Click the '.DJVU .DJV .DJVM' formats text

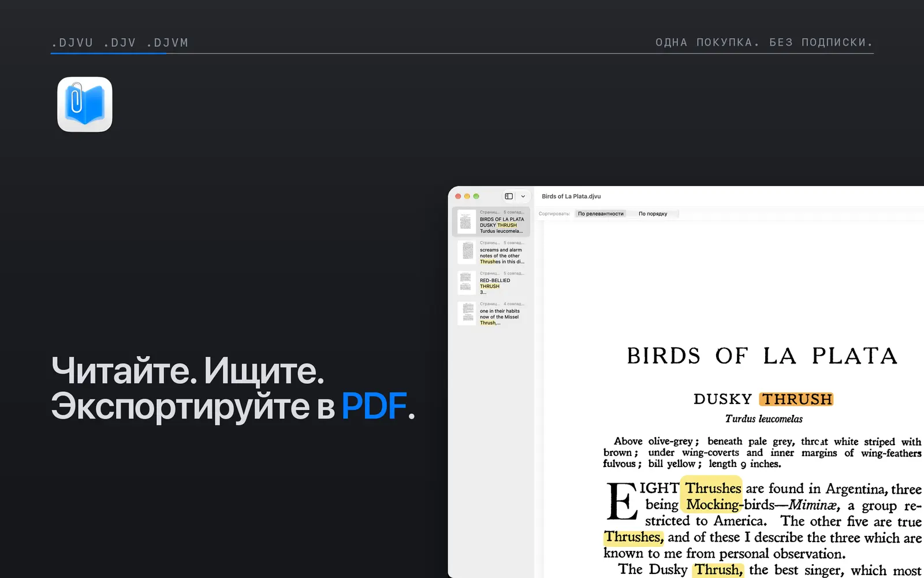[120, 43]
